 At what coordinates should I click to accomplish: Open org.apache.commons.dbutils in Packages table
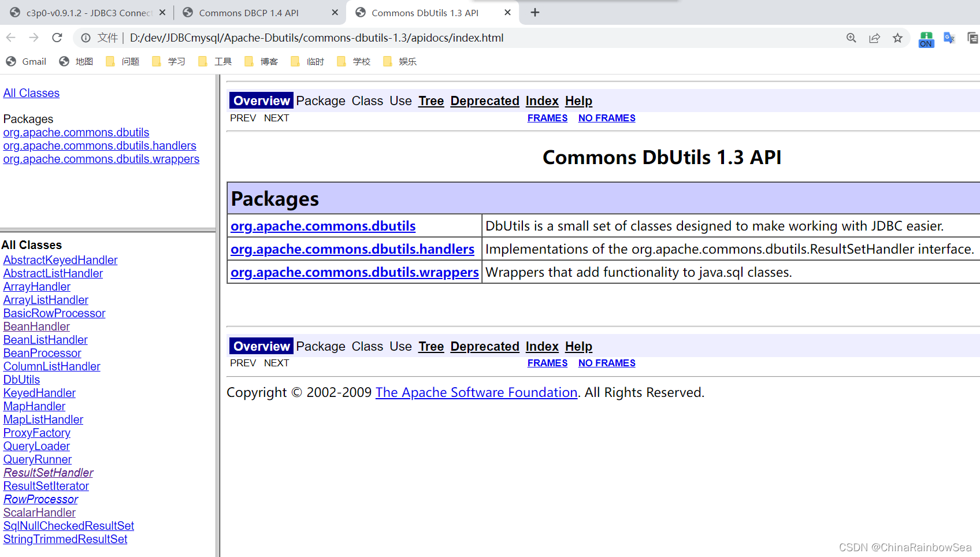[x=323, y=226]
